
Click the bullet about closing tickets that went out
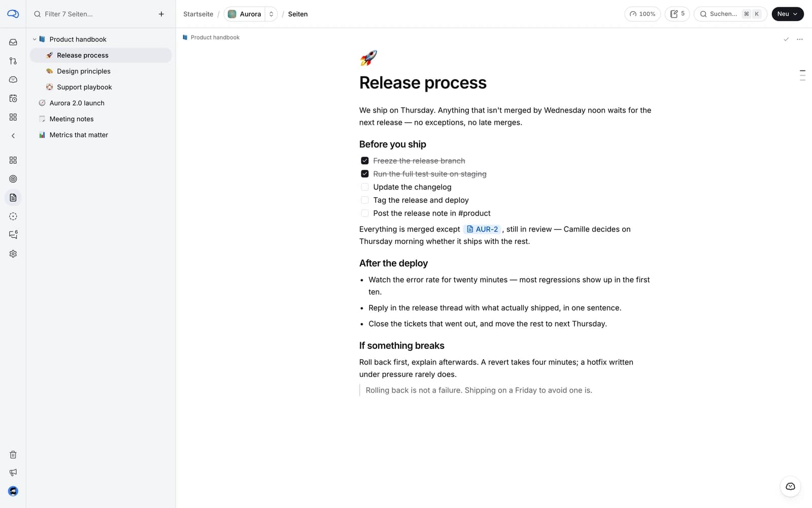[x=488, y=324]
